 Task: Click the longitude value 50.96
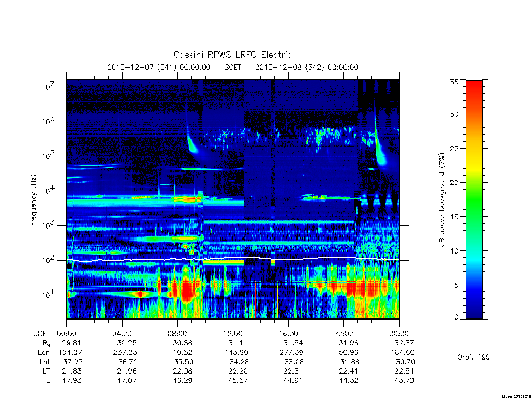tap(349, 353)
